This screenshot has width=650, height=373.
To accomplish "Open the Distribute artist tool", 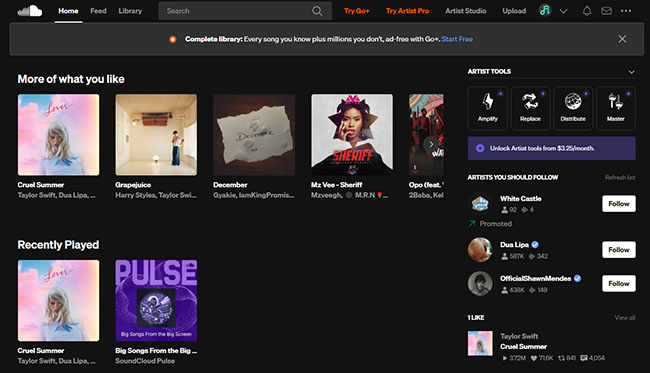I will (x=573, y=108).
